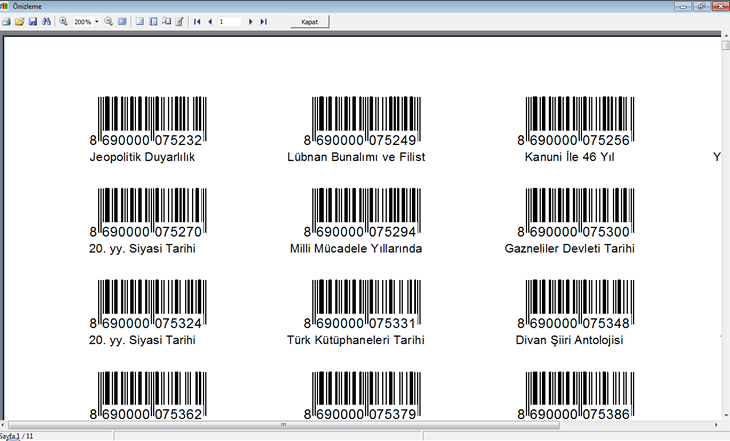The height and width of the screenshot is (441, 730).
Task: Click '20. yy. Siyasi Tarihi' under barcode 075324
Action: (142, 340)
